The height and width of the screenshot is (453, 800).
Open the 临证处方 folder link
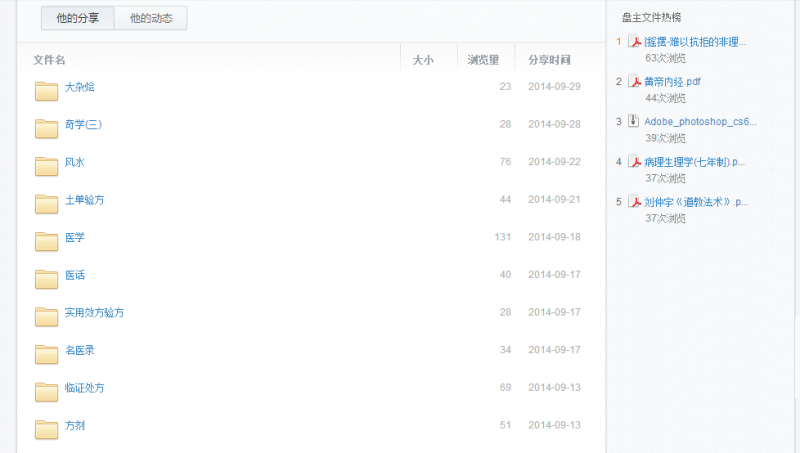84,388
